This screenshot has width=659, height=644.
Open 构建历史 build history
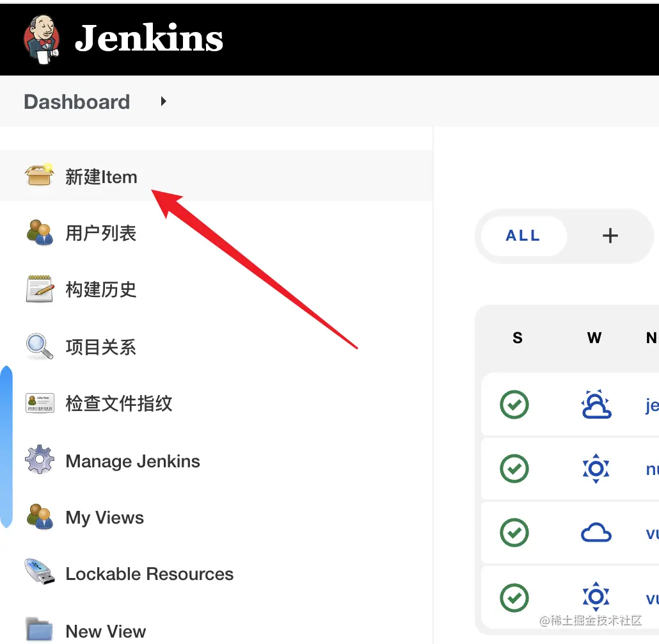pos(101,290)
